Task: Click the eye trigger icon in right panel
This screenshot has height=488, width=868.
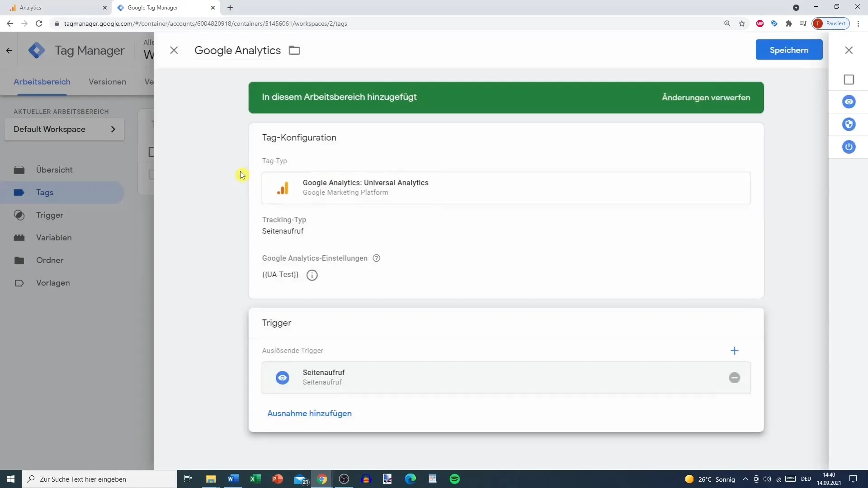Action: pos(849,102)
